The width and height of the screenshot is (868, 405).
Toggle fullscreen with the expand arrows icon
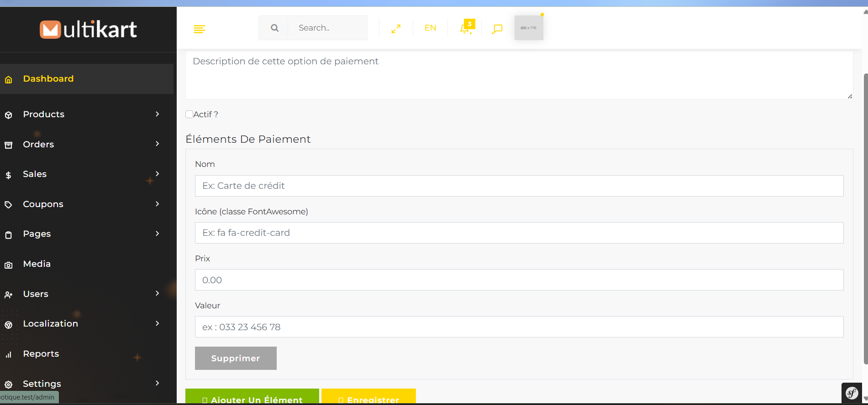(x=396, y=29)
